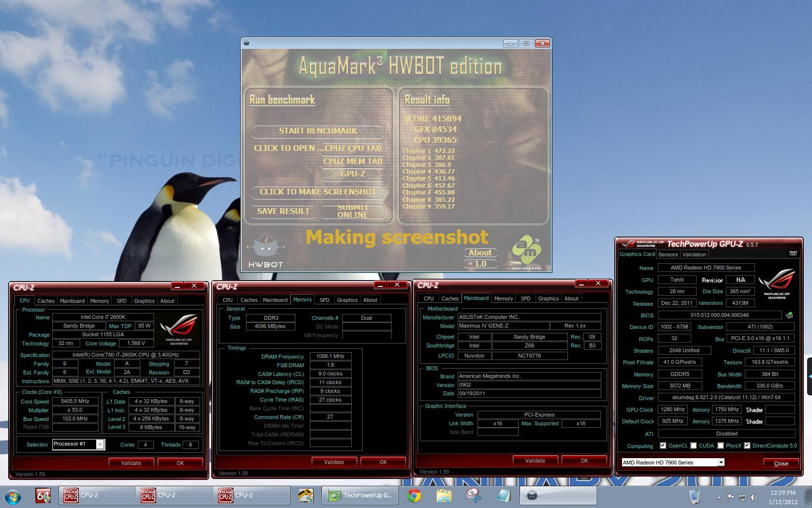Toggle the CUDA checkbox in GPU-Z

point(694,446)
